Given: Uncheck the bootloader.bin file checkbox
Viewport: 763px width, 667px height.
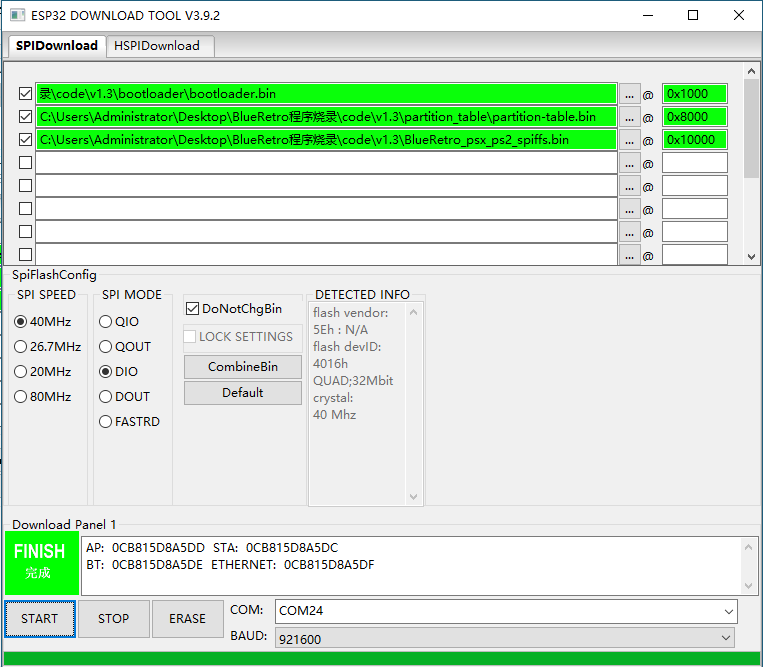Looking at the screenshot, I should click(x=26, y=94).
